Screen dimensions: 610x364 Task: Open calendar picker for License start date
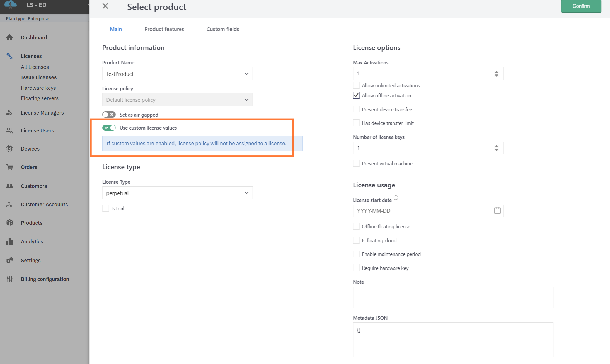coord(497,210)
